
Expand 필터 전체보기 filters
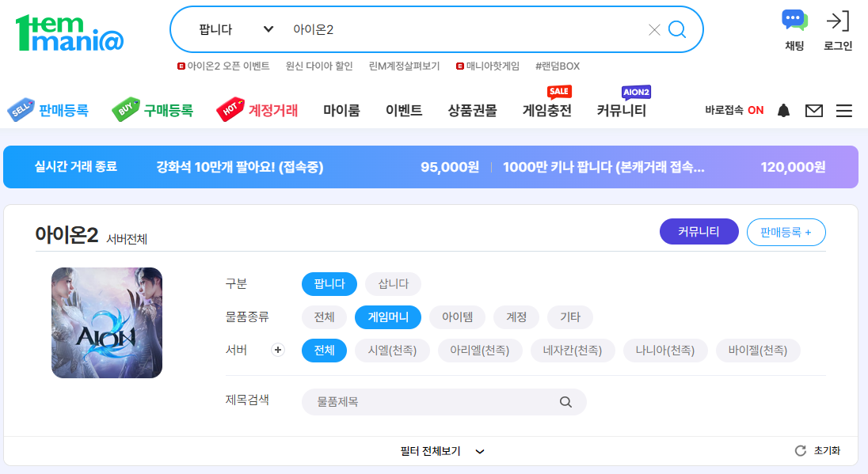click(x=442, y=451)
